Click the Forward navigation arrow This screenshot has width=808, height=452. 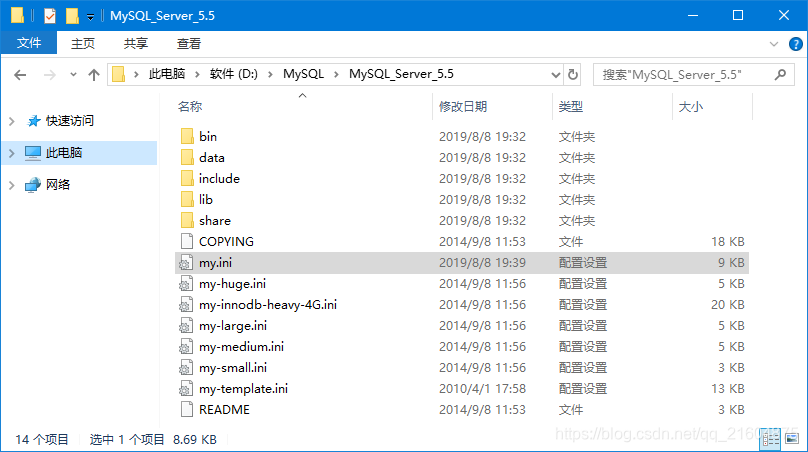point(49,75)
